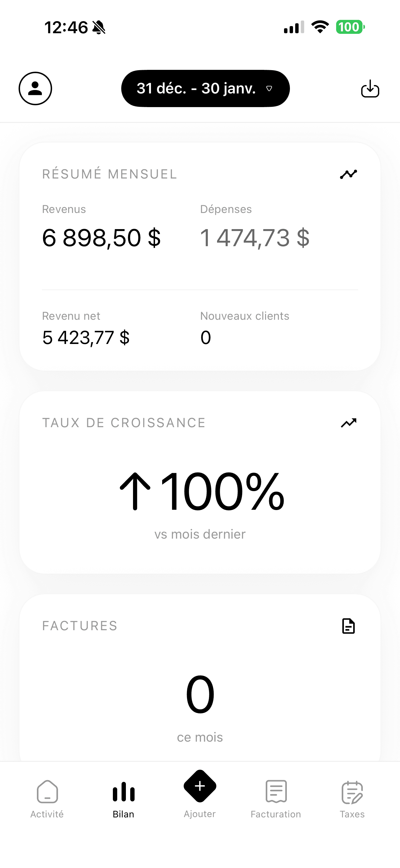
Task: Tap the Résumé Mensuel chart icon
Action: 348,174
